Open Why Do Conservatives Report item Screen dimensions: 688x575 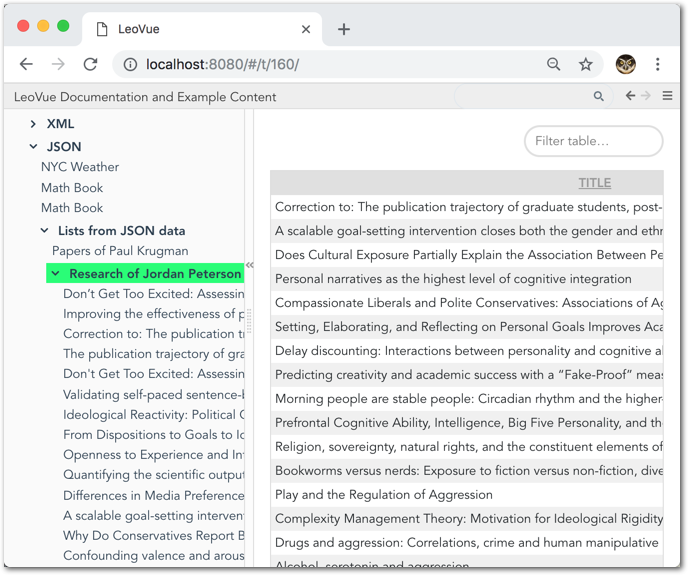click(x=154, y=535)
